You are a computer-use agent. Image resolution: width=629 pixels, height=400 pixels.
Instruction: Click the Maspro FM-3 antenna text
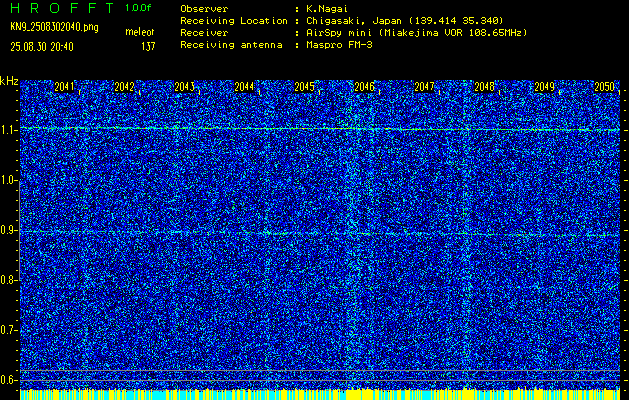tap(339, 45)
